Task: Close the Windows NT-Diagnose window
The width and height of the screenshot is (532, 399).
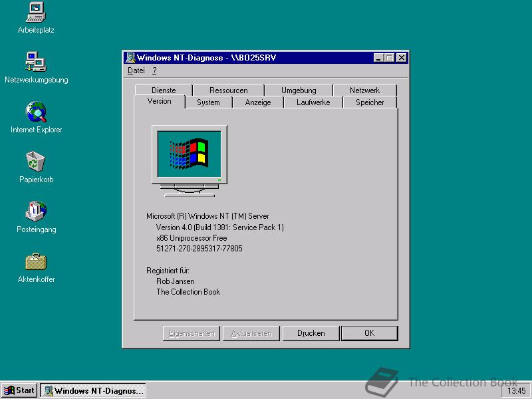Action: [402, 58]
